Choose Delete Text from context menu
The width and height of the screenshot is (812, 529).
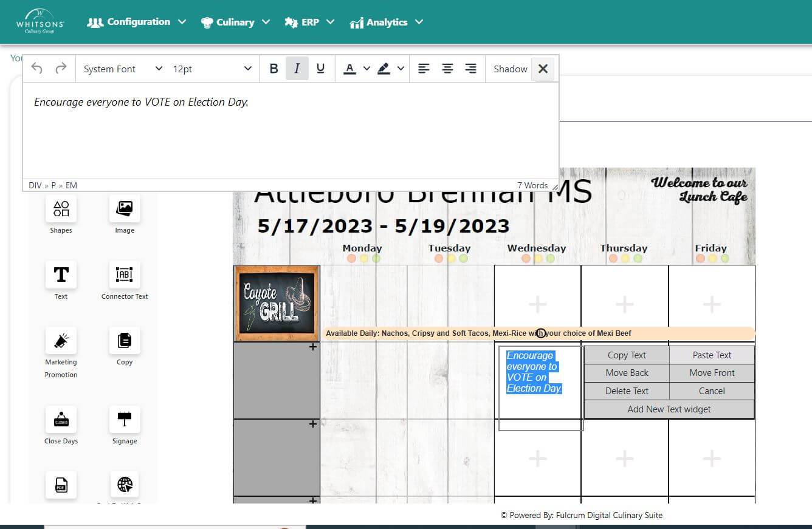click(x=627, y=391)
